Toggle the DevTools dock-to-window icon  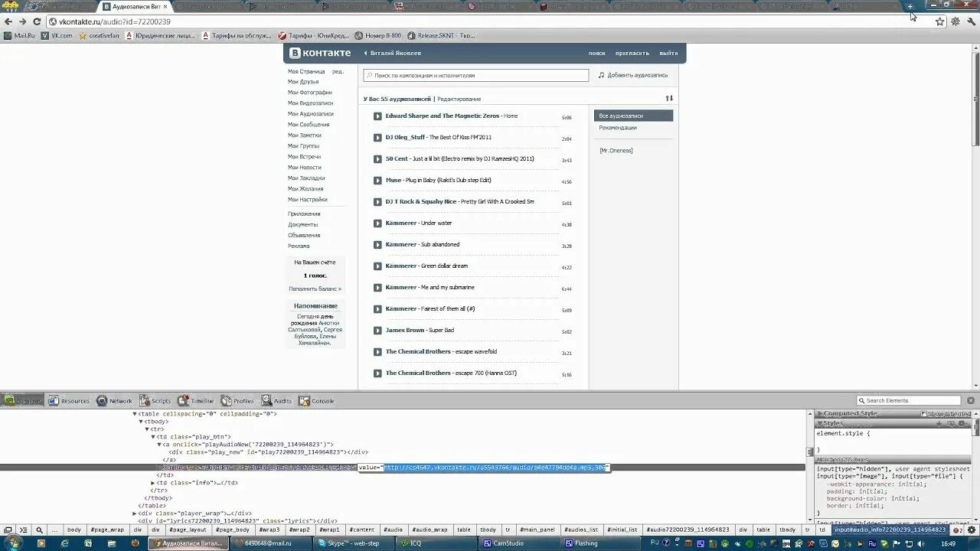coord(8,530)
